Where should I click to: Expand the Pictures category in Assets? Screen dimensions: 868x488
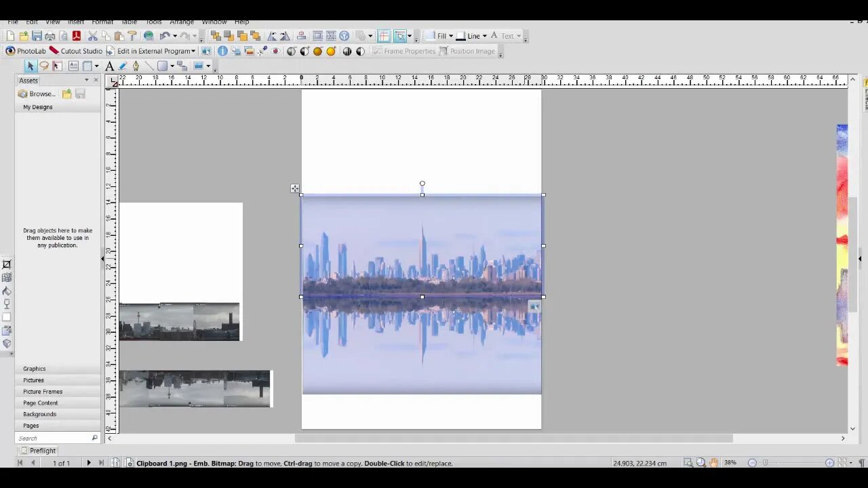pos(33,380)
